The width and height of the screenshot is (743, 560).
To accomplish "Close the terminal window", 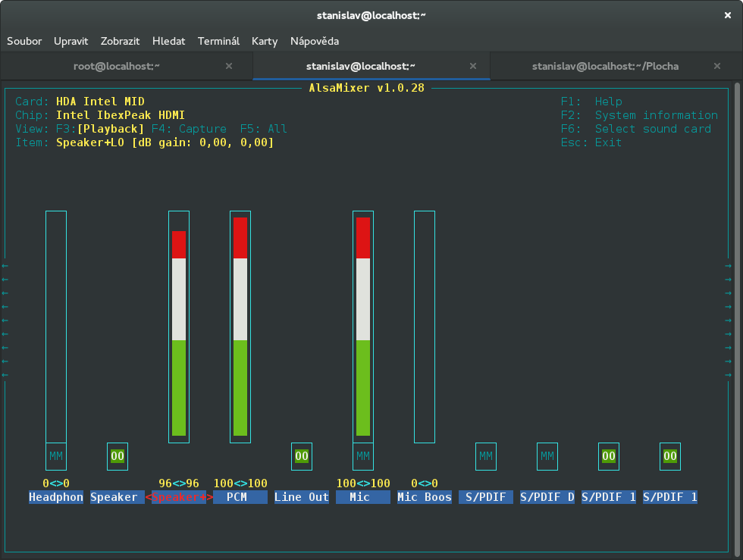I will click(x=727, y=15).
